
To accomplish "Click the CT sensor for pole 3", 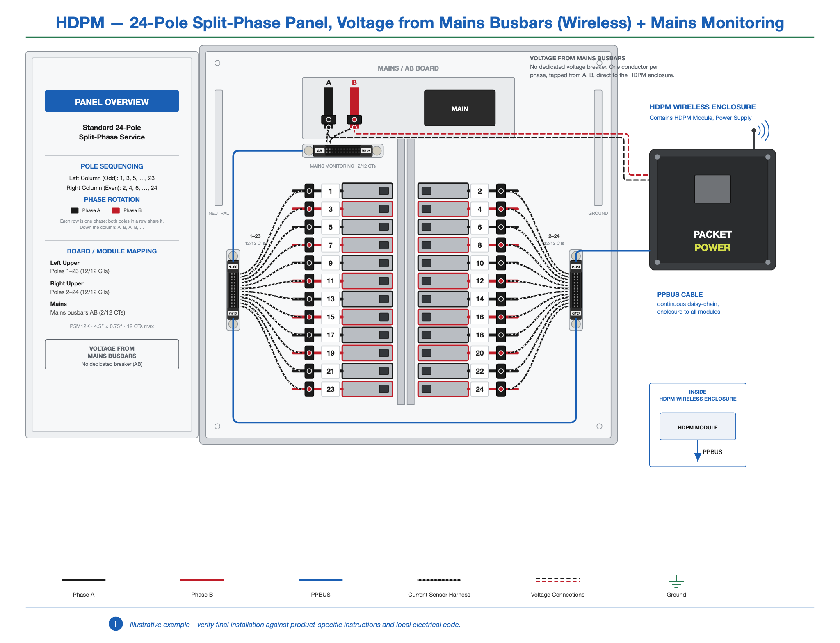I will tap(309, 209).
